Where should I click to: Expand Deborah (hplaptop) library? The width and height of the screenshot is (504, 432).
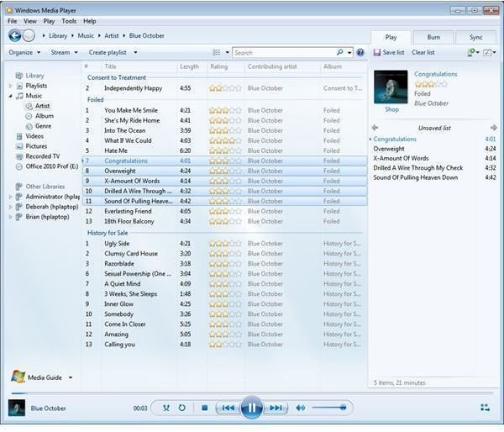pos(10,207)
